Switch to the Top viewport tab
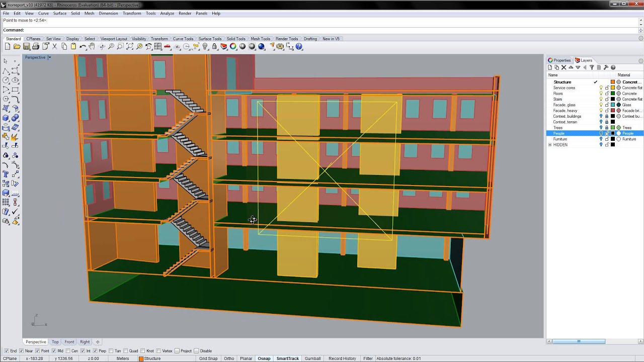The height and width of the screenshot is (362, 644). point(55,342)
